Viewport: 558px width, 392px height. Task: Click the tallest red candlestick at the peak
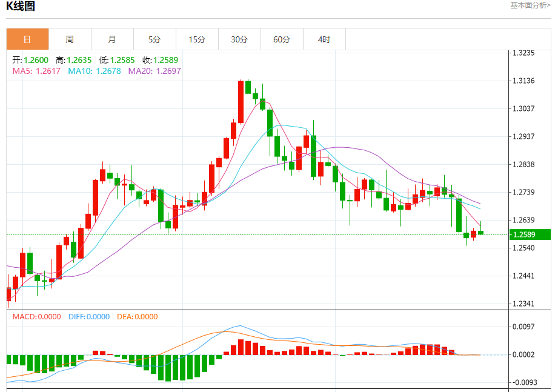[x=241, y=102]
